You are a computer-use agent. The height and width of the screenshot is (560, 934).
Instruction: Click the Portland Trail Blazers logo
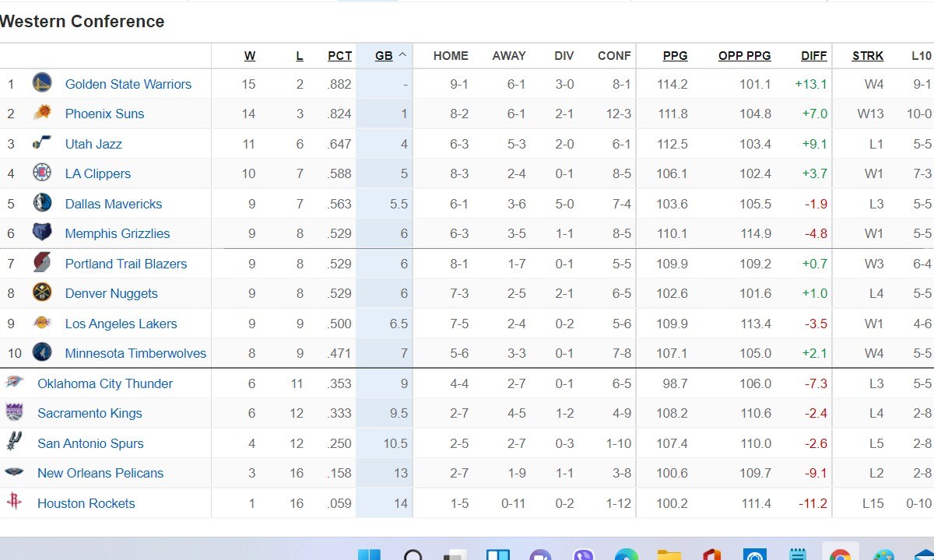click(42, 263)
